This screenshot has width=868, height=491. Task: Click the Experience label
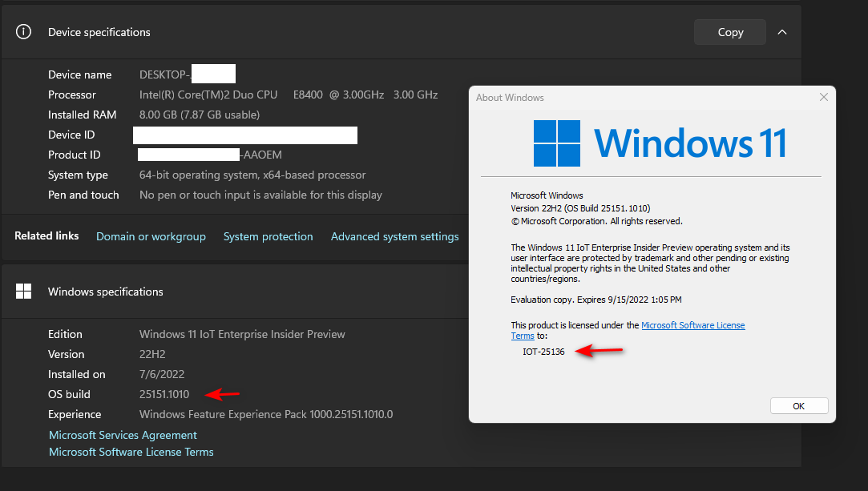point(75,414)
